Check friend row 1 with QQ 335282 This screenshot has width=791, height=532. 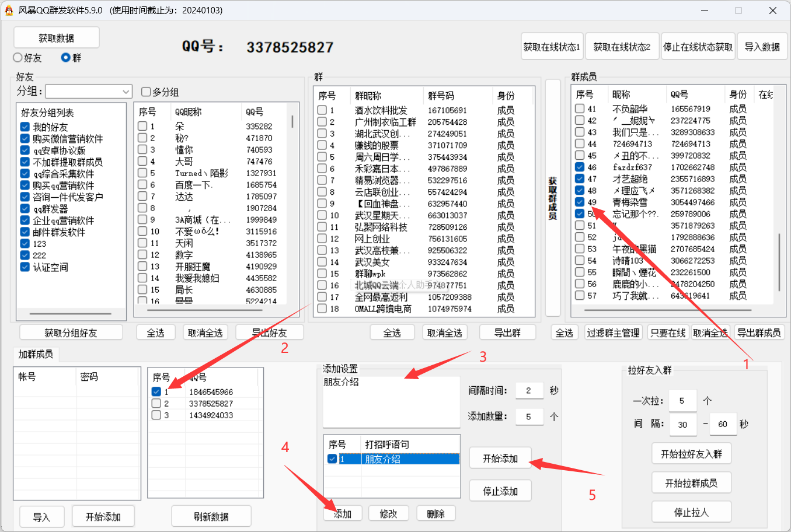point(142,126)
